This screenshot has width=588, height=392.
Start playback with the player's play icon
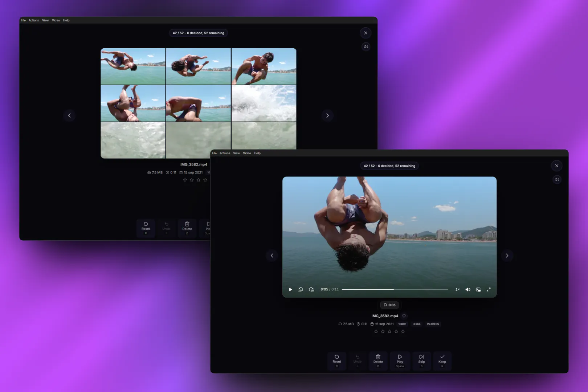(290, 289)
